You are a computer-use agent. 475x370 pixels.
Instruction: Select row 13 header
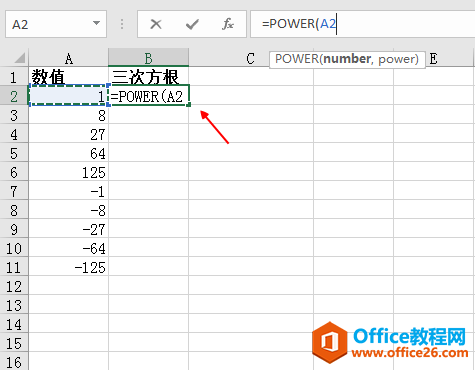tap(14, 305)
